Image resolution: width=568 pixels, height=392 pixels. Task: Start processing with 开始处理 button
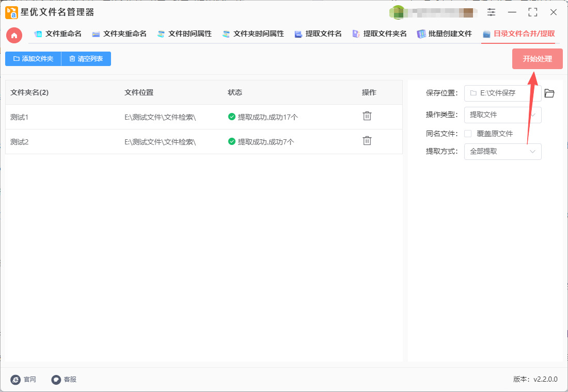(x=537, y=59)
